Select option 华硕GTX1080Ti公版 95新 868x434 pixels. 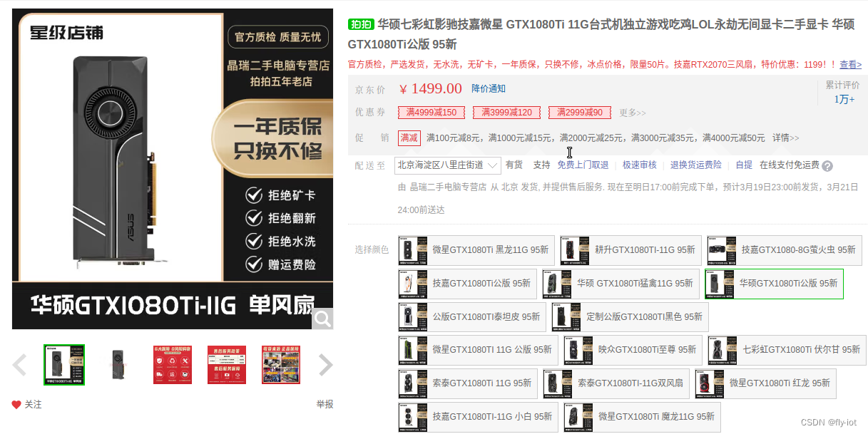(x=774, y=283)
